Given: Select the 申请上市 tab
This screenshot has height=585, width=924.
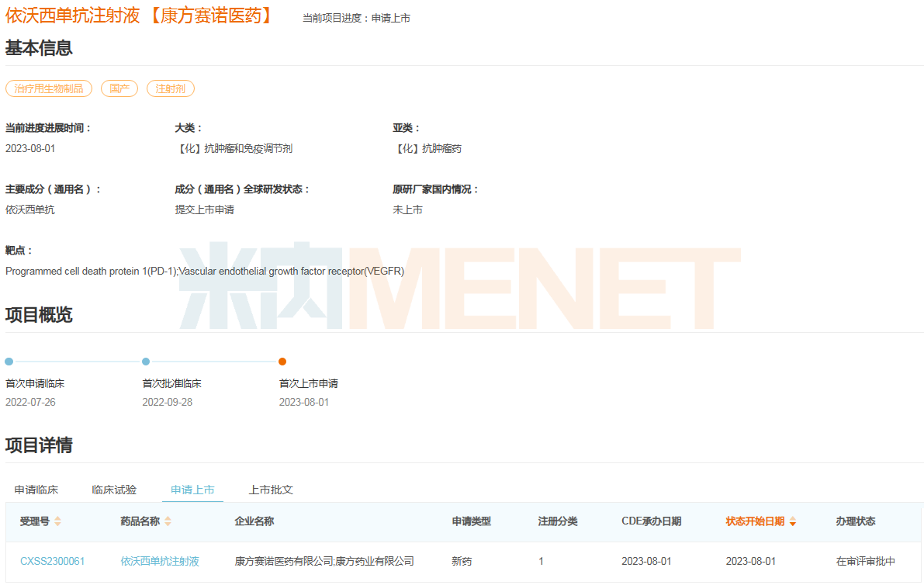Looking at the screenshot, I should [192, 490].
